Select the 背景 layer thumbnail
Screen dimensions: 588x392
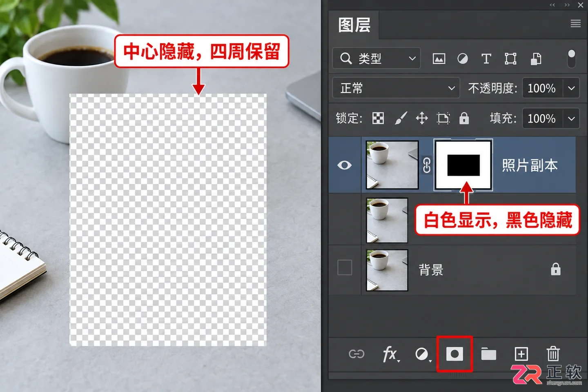(x=387, y=270)
